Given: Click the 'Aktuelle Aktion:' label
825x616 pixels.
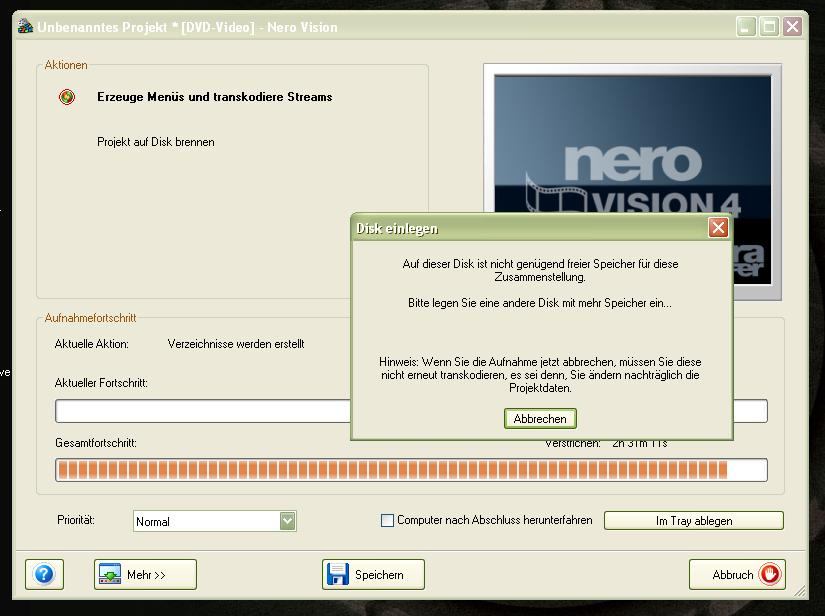Looking at the screenshot, I should click(92, 344).
